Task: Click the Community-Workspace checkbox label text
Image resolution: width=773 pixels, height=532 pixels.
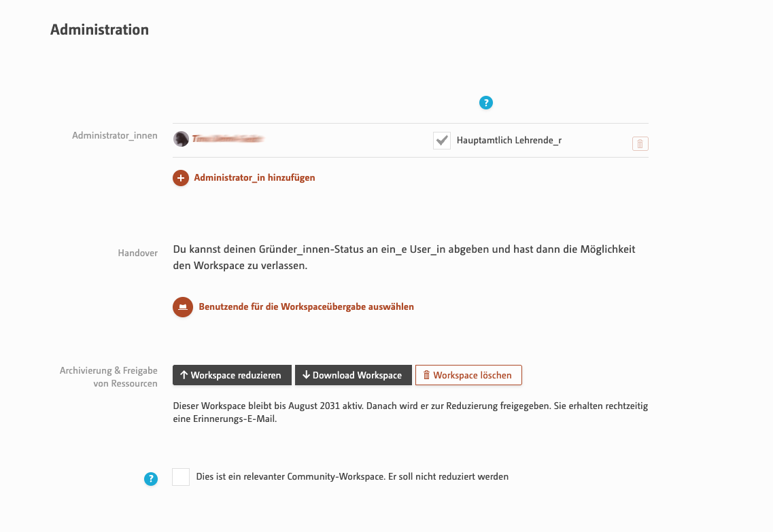Action: pyautogui.click(x=352, y=477)
